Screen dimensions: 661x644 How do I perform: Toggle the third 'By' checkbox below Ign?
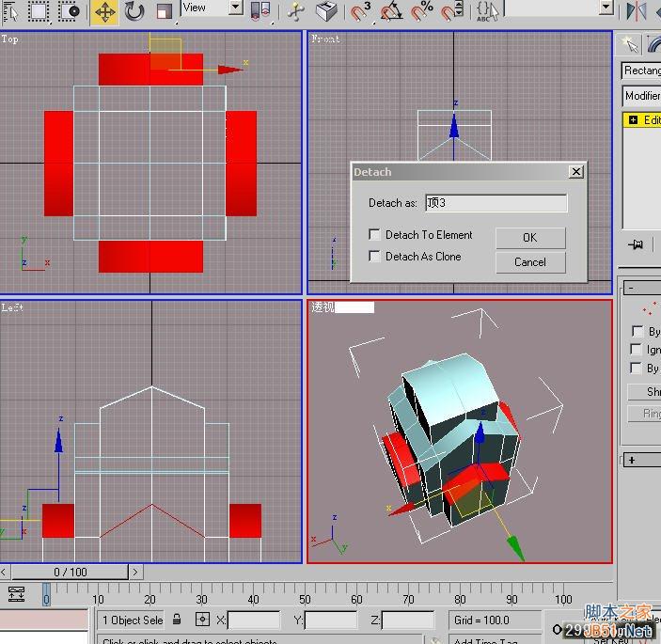pos(637,368)
